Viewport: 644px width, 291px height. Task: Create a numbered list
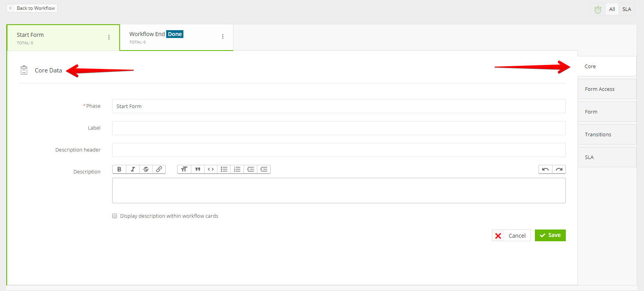point(237,169)
